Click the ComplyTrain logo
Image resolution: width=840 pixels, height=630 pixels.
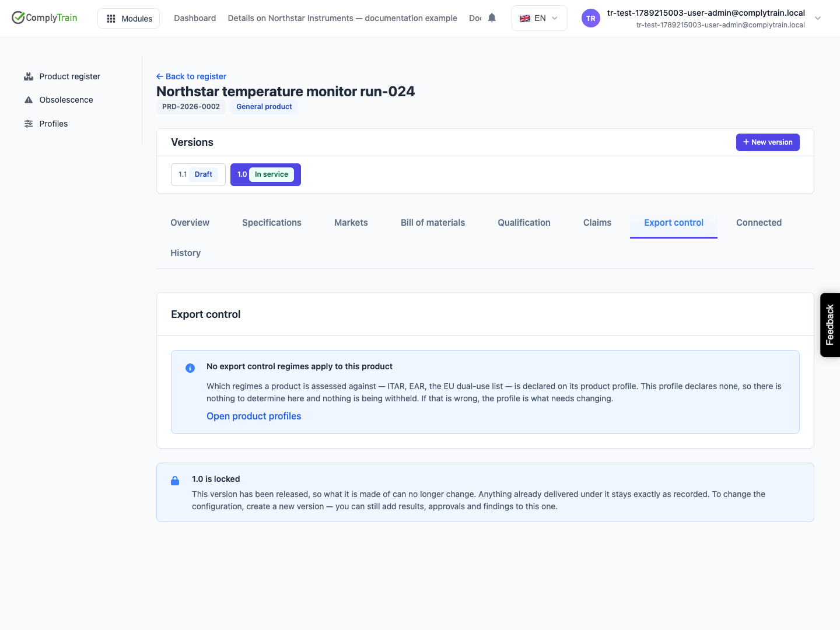point(44,17)
